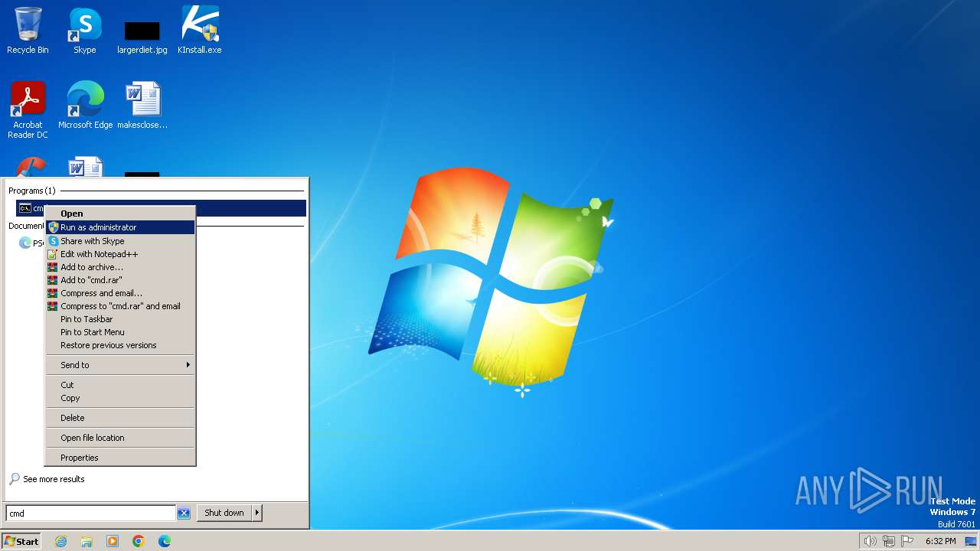Focus the Start menu search field

pos(91,514)
